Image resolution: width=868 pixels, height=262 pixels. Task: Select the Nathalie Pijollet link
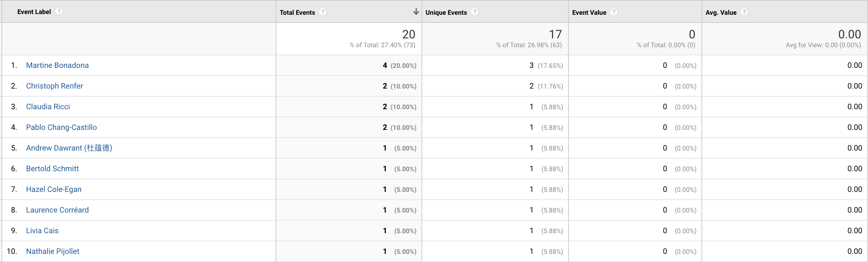point(53,251)
